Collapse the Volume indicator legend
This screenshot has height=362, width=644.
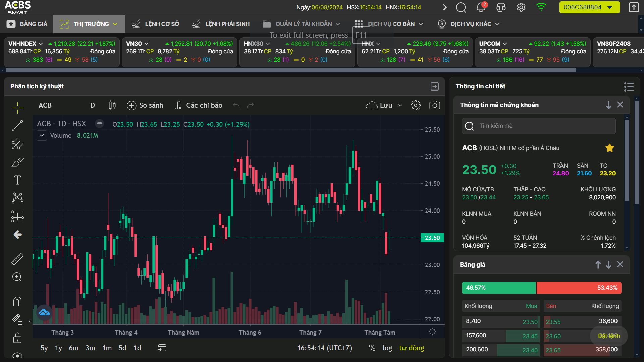(42, 135)
